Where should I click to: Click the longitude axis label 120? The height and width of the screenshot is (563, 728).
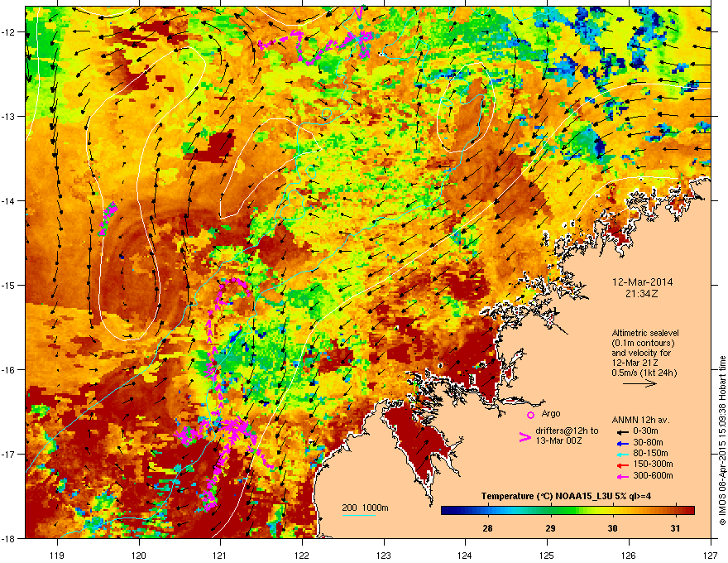pos(139,555)
